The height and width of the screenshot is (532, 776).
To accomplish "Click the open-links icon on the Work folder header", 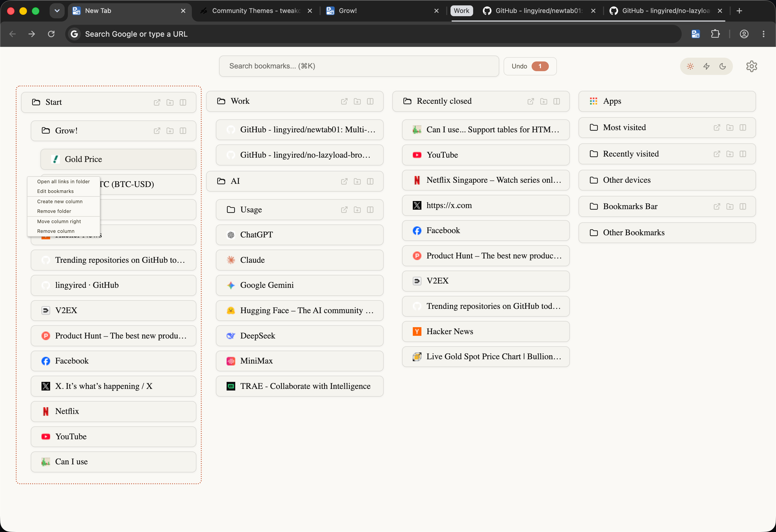I will click(344, 102).
